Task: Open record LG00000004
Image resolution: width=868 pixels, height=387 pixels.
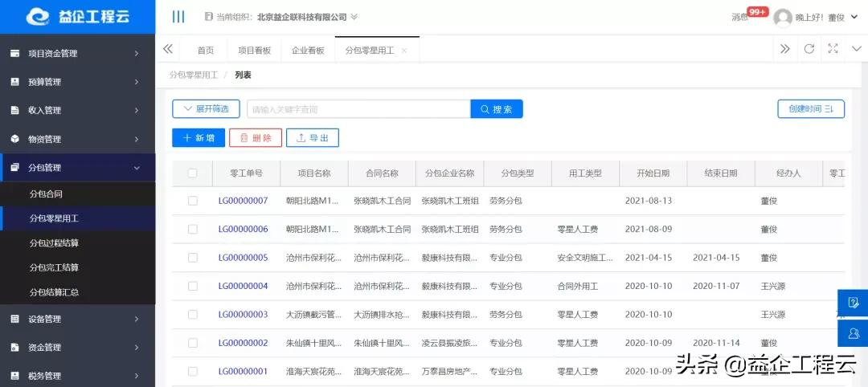Action: point(243,286)
